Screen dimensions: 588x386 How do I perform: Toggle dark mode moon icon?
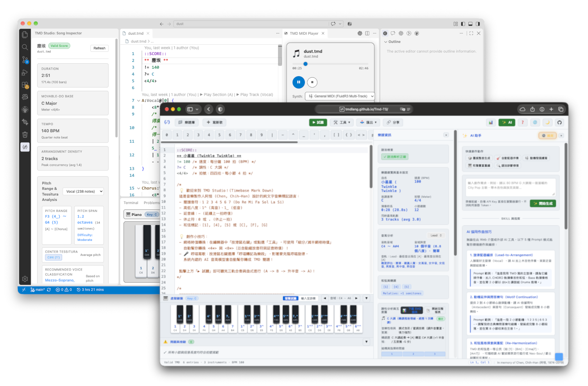(547, 122)
